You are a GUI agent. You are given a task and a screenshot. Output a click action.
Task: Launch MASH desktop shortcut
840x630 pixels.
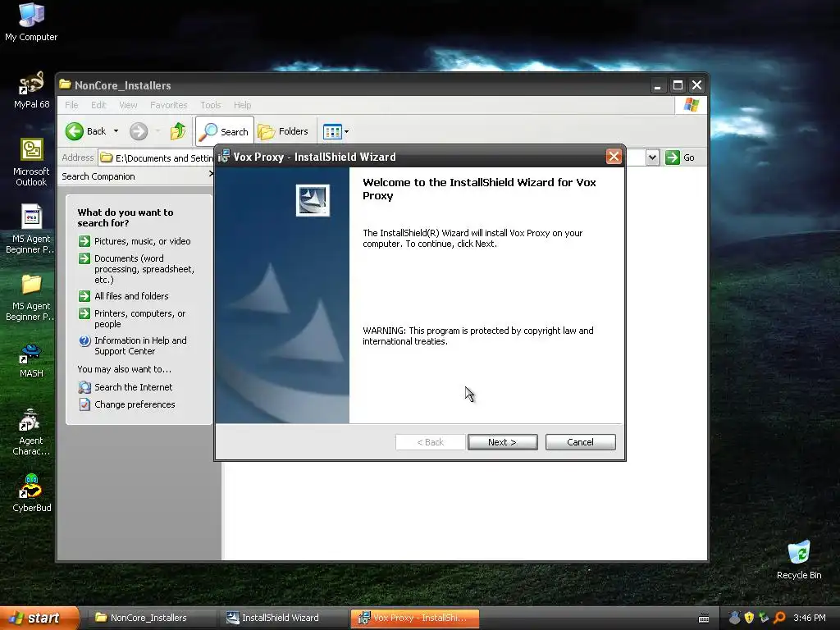(x=31, y=361)
